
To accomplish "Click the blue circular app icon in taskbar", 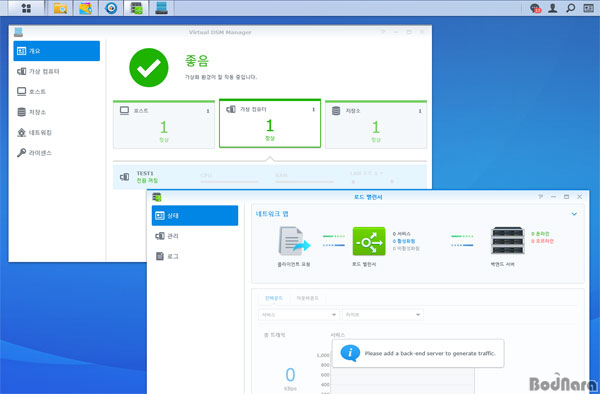I will click(x=111, y=8).
